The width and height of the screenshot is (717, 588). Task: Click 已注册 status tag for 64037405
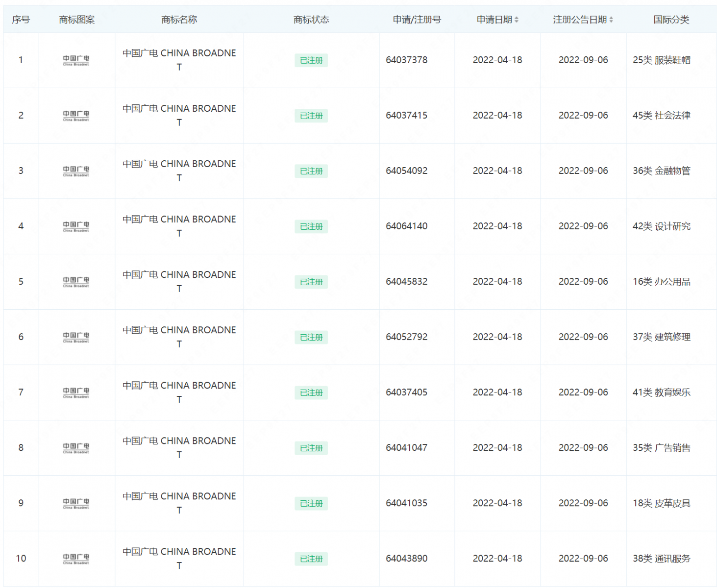click(311, 392)
